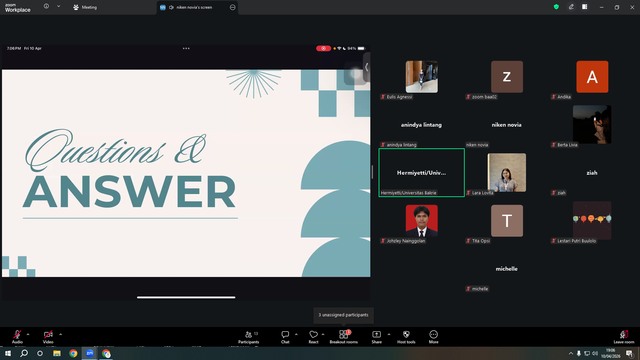Select Hermiyetti/Universitas Bakrie active speaker tile
Image resolution: width=640 pixels, height=360 pixels.
tap(421, 173)
